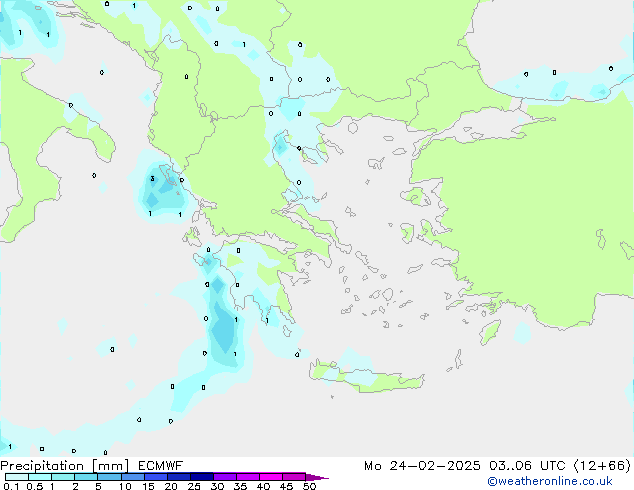Viewport: 634px width, 490px height.
Task: Click the 45–50 mm legend color swatch
Action: point(294,477)
